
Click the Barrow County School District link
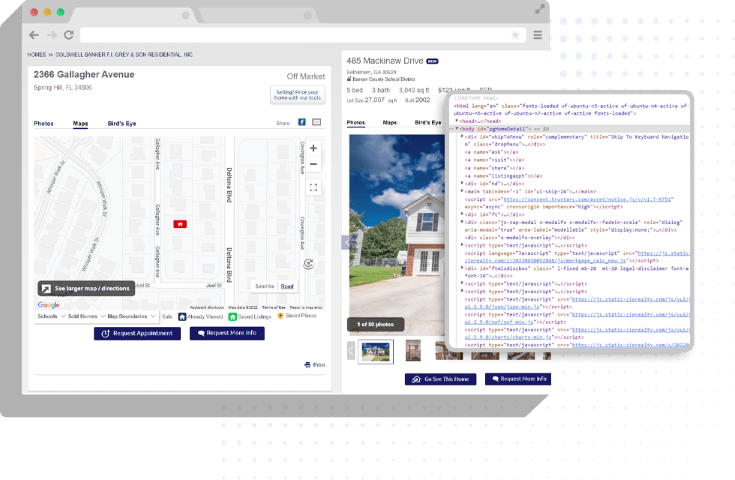[x=384, y=79]
